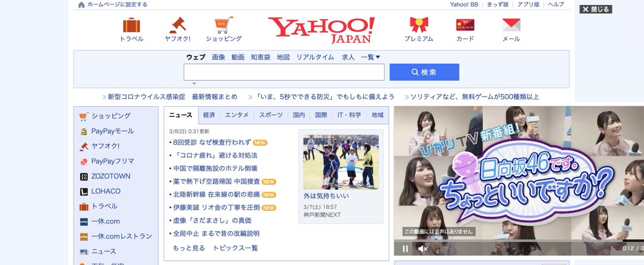Viewport: 644px width, 265px height.
Task: Open the Mail envelope icon
Action: (511, 25)
